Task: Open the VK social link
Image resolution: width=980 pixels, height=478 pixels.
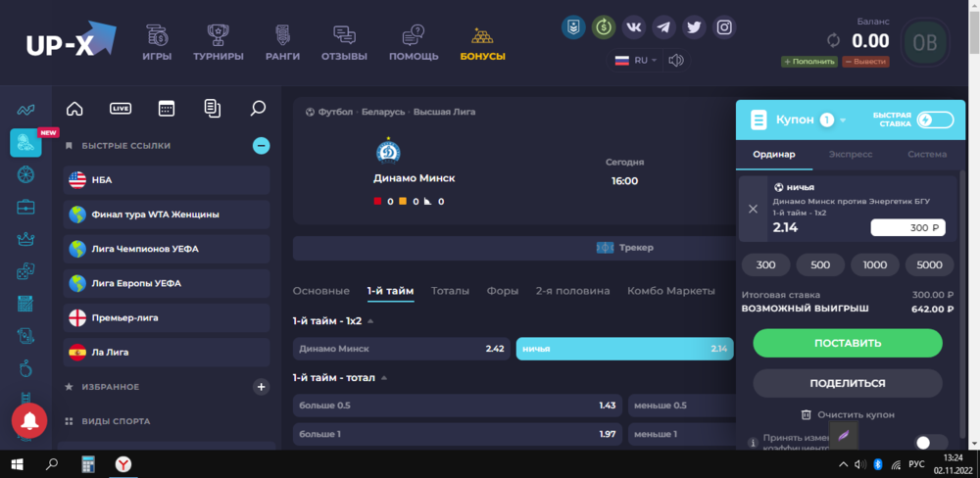Action: tap(634, 27)
